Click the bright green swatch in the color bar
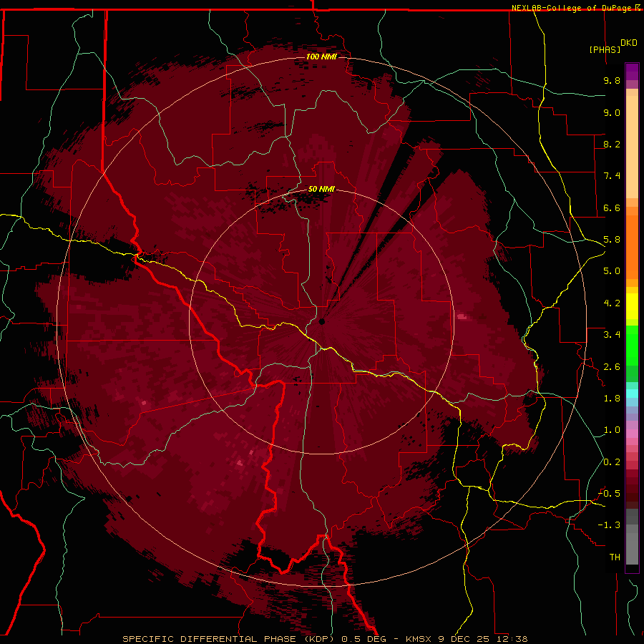The width and height of the screenshot is (644, 644). (x=632, y=346)
